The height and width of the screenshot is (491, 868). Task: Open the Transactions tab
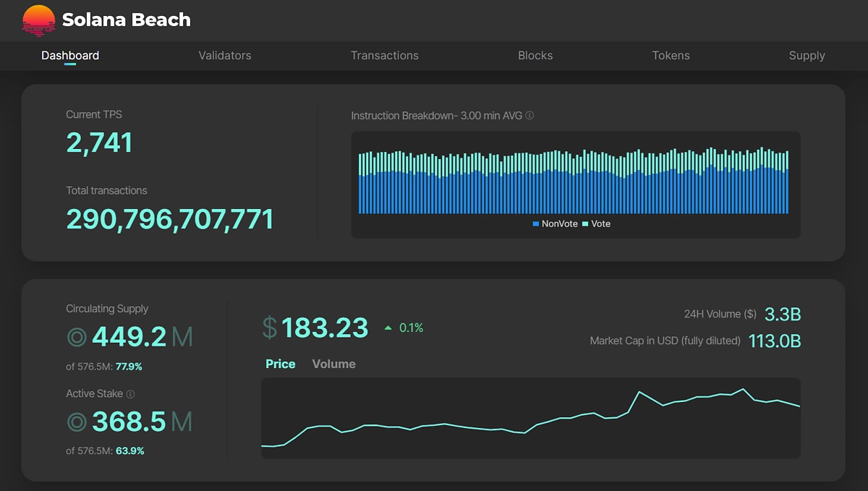tap(385, 56)
